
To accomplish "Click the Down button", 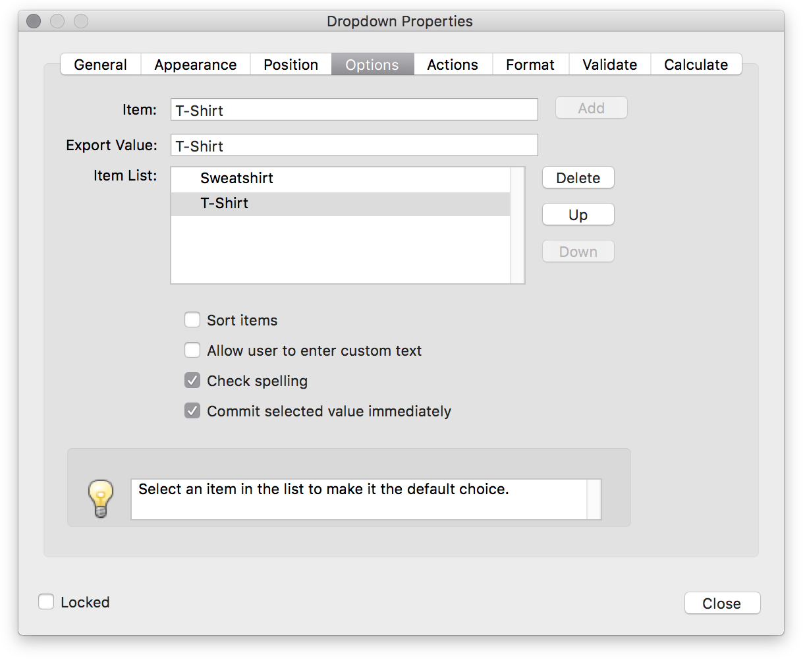I will (x=578, y=251).
